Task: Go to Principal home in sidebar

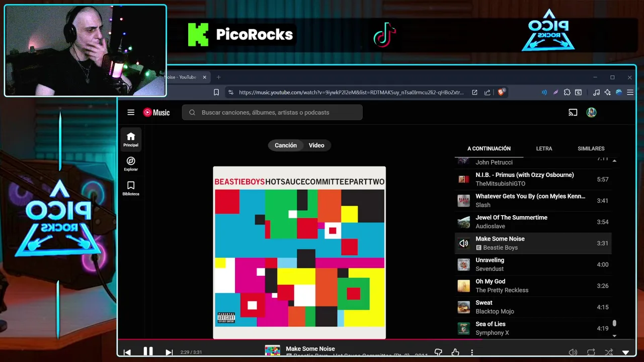Action: (131, 139)
